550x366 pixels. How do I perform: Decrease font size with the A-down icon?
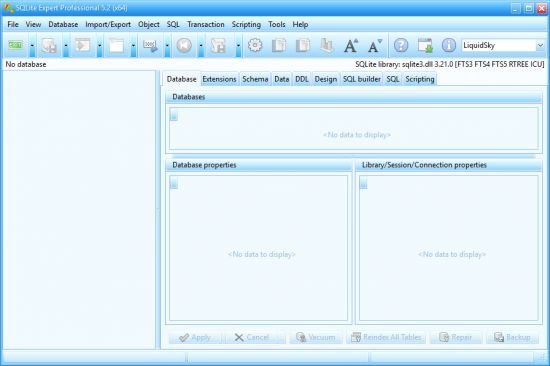click(x=375, y=46)
